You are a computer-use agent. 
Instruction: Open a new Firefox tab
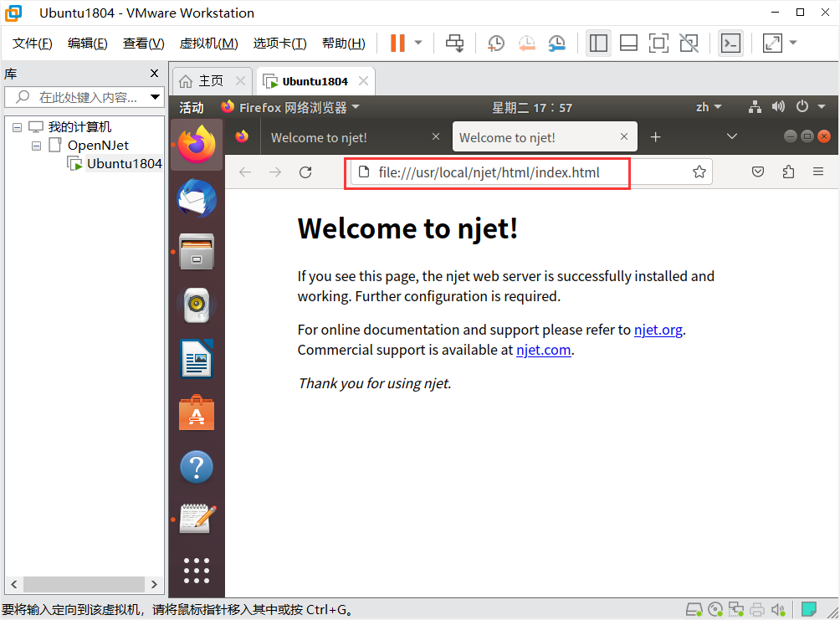tap(655, 137)
